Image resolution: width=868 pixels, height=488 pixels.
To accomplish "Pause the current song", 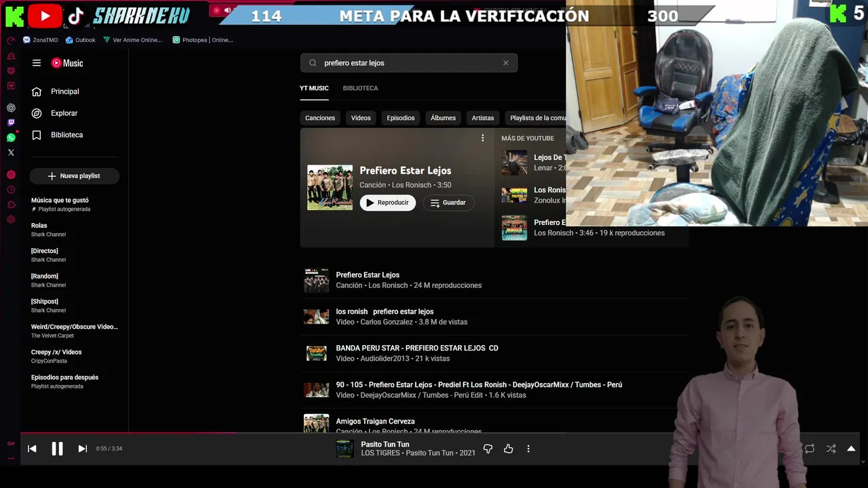I will coord(57,449).
